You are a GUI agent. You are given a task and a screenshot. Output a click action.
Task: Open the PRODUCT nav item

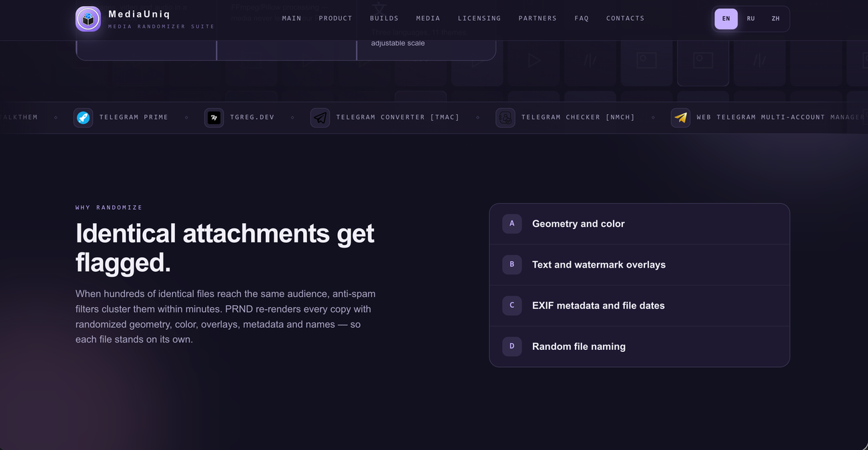(336, 19)
